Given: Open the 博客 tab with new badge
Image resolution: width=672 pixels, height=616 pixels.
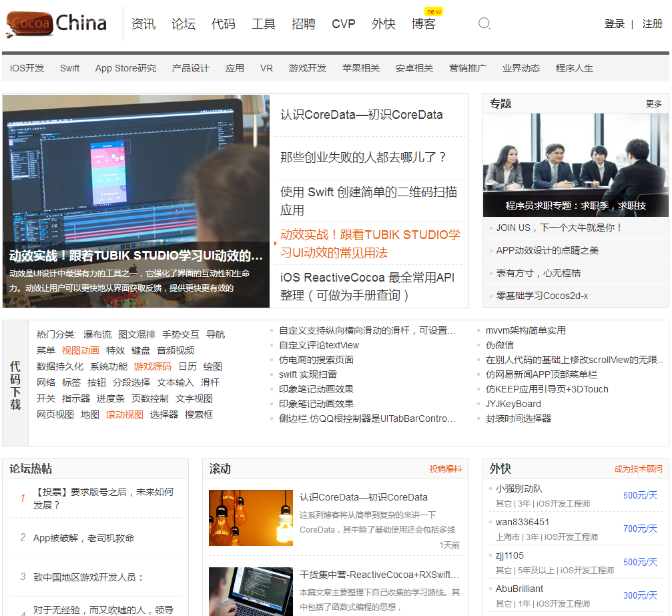Looking at the screenshot, I should pos(424,24).
